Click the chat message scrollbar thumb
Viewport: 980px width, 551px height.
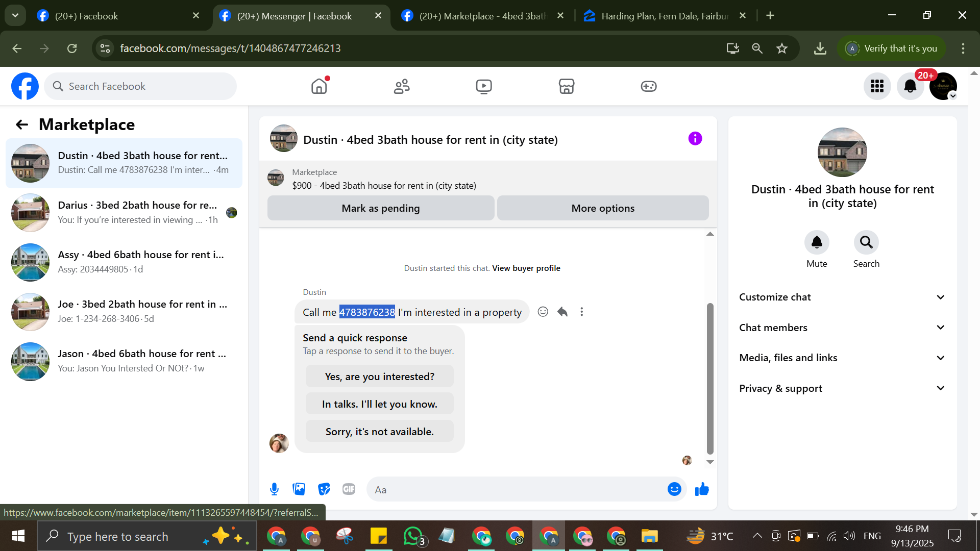point(710,378)
